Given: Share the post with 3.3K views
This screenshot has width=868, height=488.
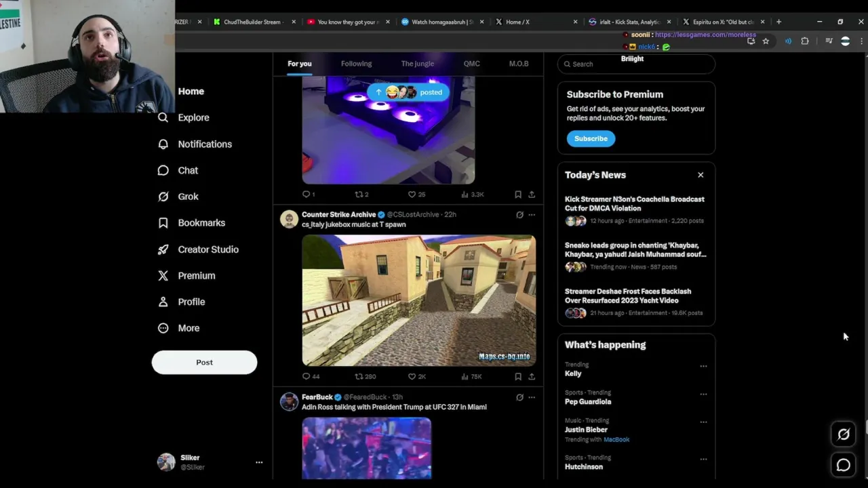Looking at the screenshot, I should 532,195.
